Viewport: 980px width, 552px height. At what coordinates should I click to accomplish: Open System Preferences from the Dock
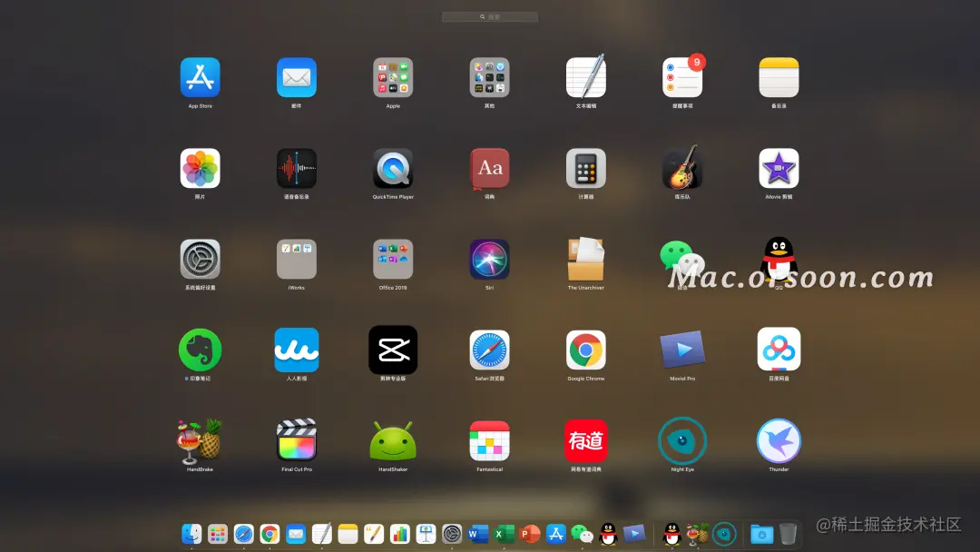(452, 534)
